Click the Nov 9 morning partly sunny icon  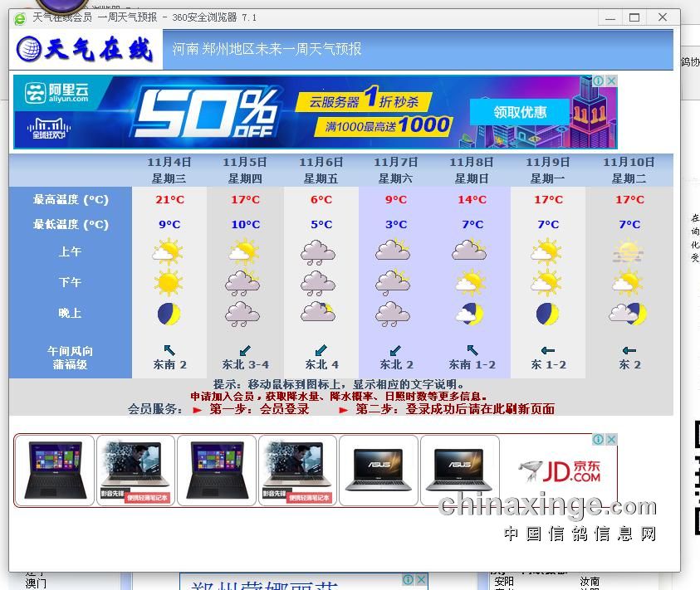[x=546, y=251]
